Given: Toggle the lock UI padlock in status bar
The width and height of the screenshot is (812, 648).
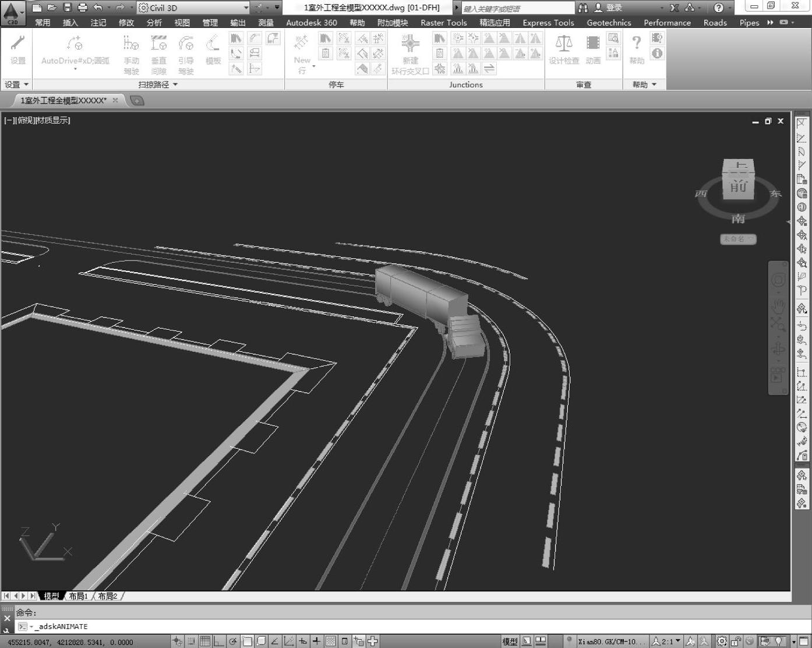Looking at the screenshot, I should point(736,642).
